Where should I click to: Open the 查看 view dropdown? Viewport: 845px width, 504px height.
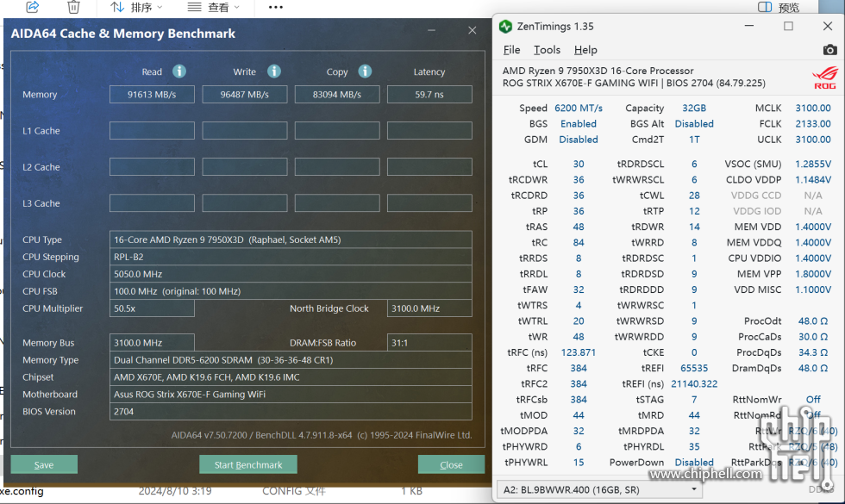214,7
